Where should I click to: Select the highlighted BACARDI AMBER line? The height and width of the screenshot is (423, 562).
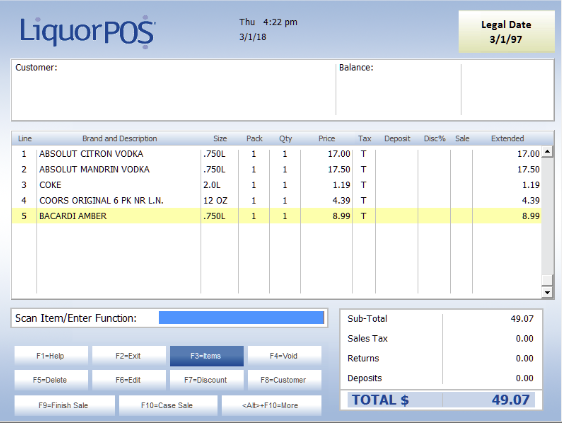coord(276,216)
